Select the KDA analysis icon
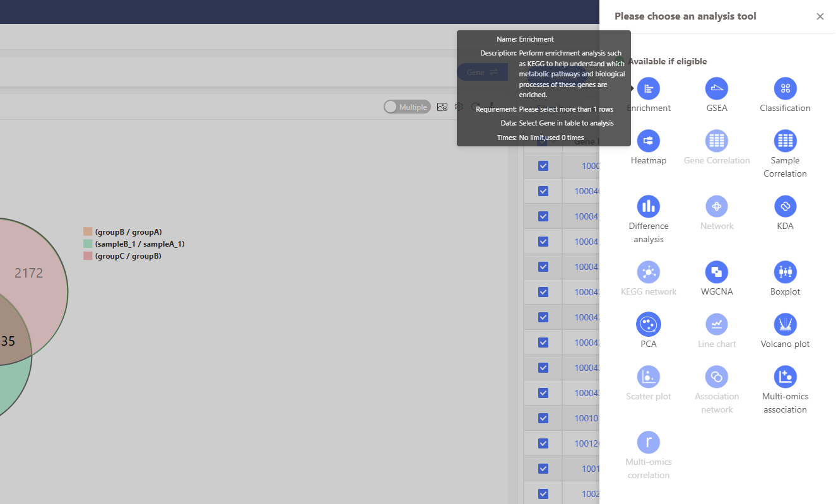Image resolution: width=836 pixels, height=504 pixels. coord(785,206)
